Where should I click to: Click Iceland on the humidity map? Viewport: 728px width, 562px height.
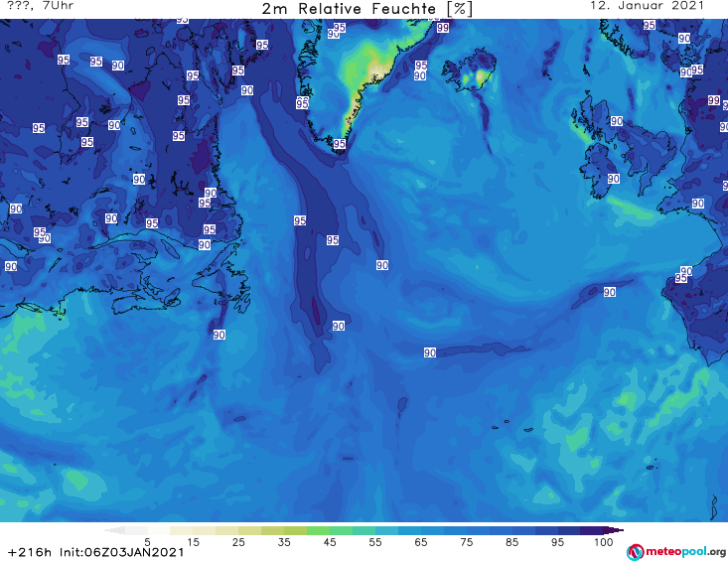point(471,71)
